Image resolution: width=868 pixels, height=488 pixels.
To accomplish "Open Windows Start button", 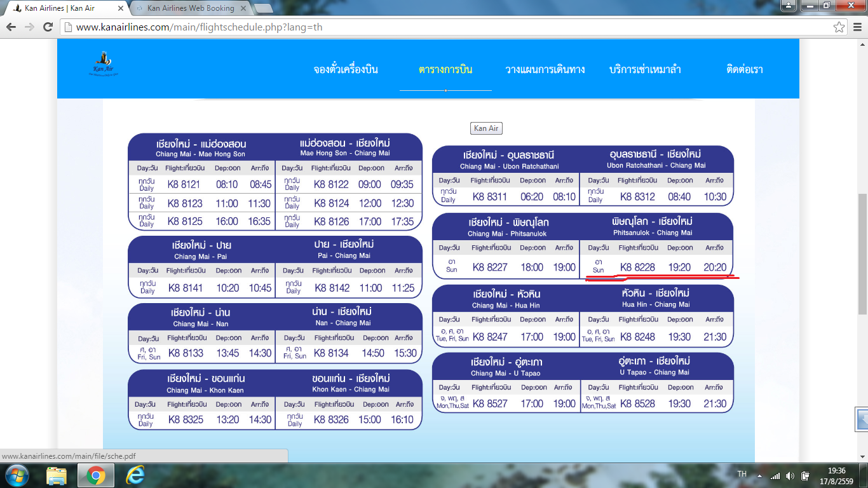I will tap(17, 475).
